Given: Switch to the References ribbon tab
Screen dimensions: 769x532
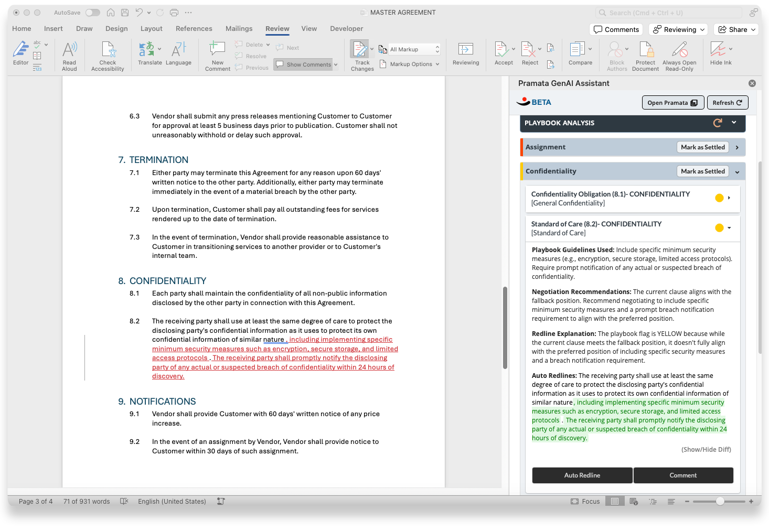Looking at the screenshot, I should click(x=194, y=29).
